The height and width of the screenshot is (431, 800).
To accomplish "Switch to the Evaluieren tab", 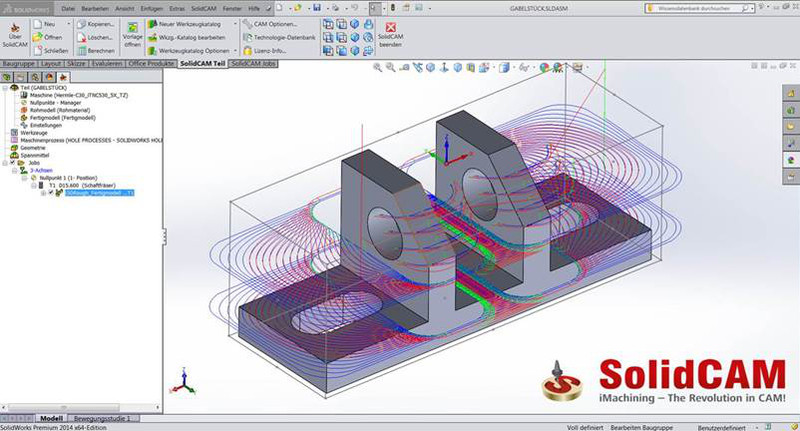I will [x=107, y=64].
